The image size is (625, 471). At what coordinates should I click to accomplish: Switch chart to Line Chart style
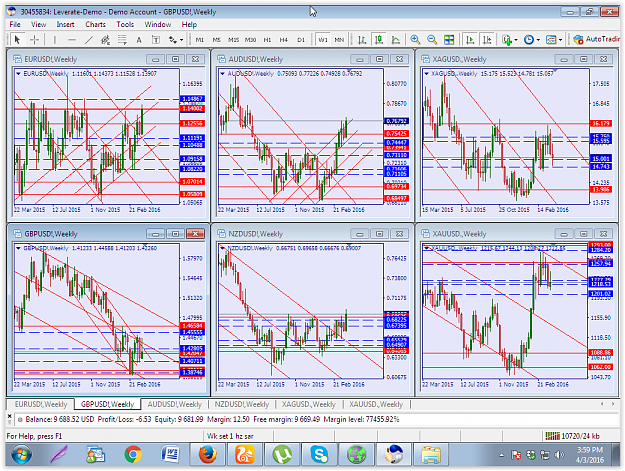click(x=396, y=39)
